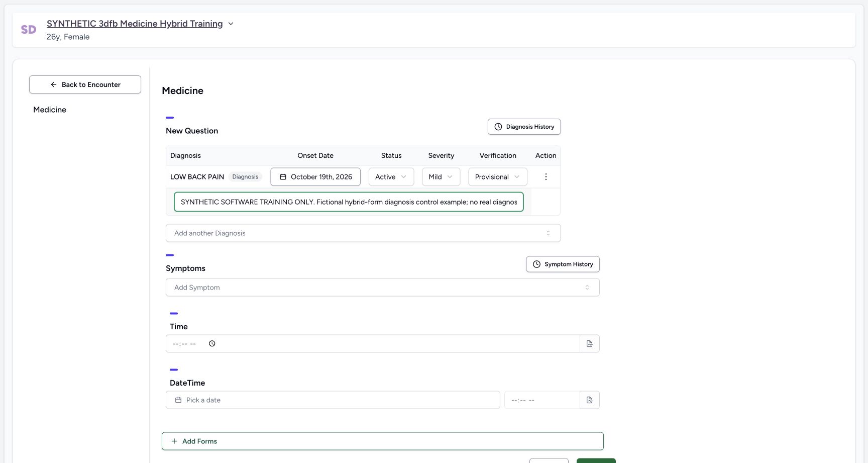Expand the Add Symptom combo box
The width and height of the screenshot is (868, 463).
pyautogui.click(x=383, y=288)
